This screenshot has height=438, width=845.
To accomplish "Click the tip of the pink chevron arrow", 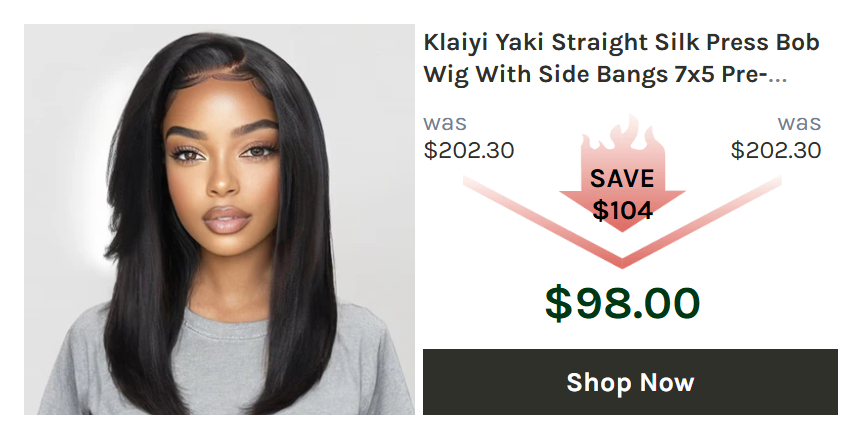I will (x=622, y=262).
